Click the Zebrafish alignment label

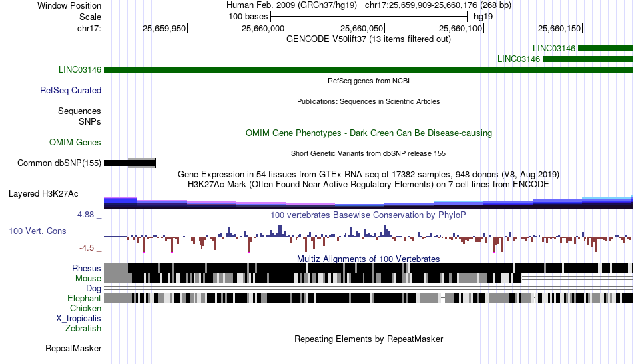83,328
